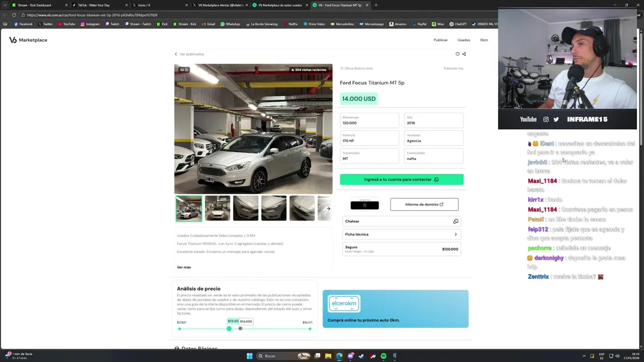The height and width of the screenshot is (362, 644).
Task: Open the YouTube bookmark
Action: [x=66, y=24]
